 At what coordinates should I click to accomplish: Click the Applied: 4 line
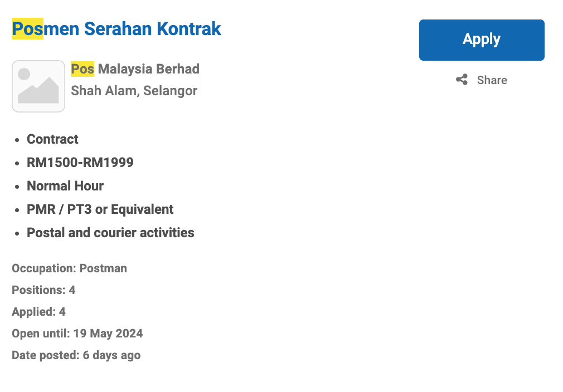[x=39, y=312]
